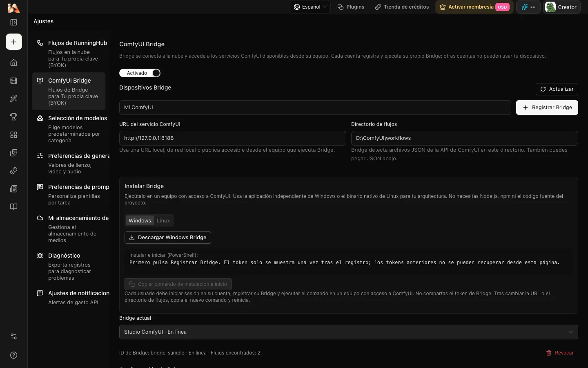Open the sliders settings icon in the left rail
The image size is (588, 368).
pos(13,337)
